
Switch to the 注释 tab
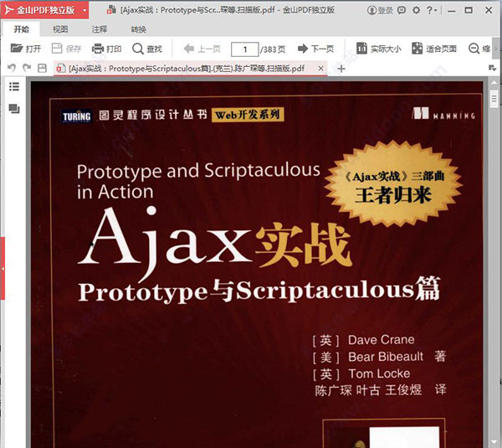(x=100, y=29)
